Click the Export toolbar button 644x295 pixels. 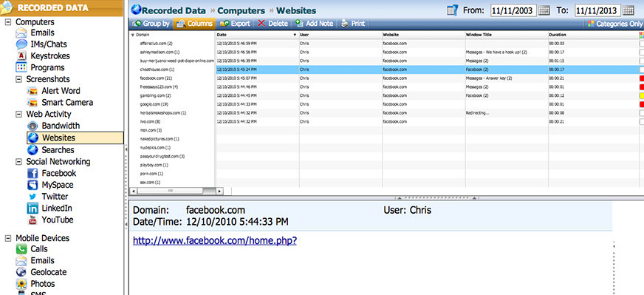(x=235, y=24)
